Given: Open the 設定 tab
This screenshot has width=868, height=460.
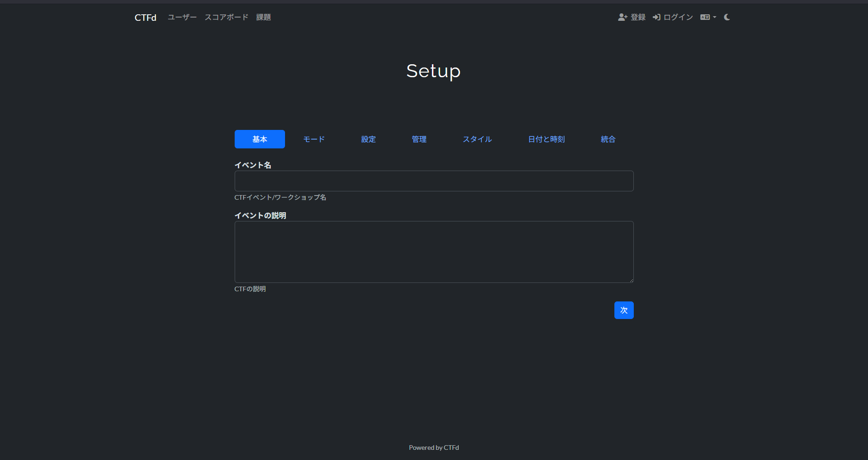Looking at the screenshot, I should pyautogui.click(x=368, y=139).
